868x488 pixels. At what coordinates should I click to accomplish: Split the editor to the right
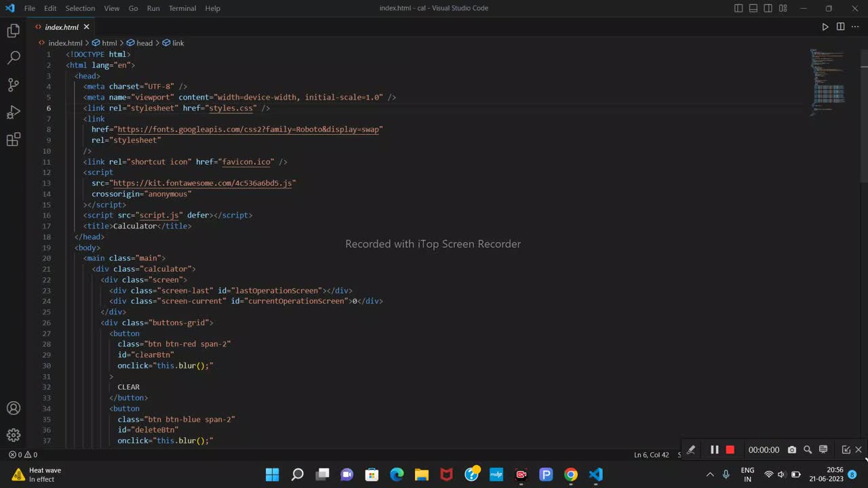click(840, 27)
